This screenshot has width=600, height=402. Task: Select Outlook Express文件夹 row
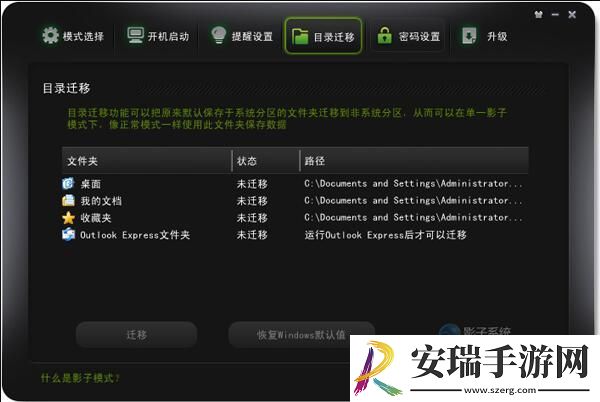295,234
